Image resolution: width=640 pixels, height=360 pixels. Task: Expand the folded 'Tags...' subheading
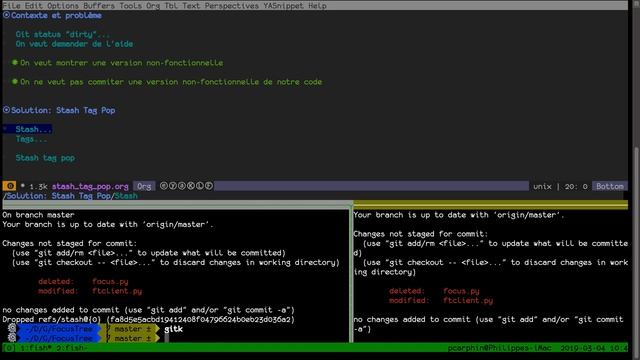pyautogui.click(x=31, y=139)
